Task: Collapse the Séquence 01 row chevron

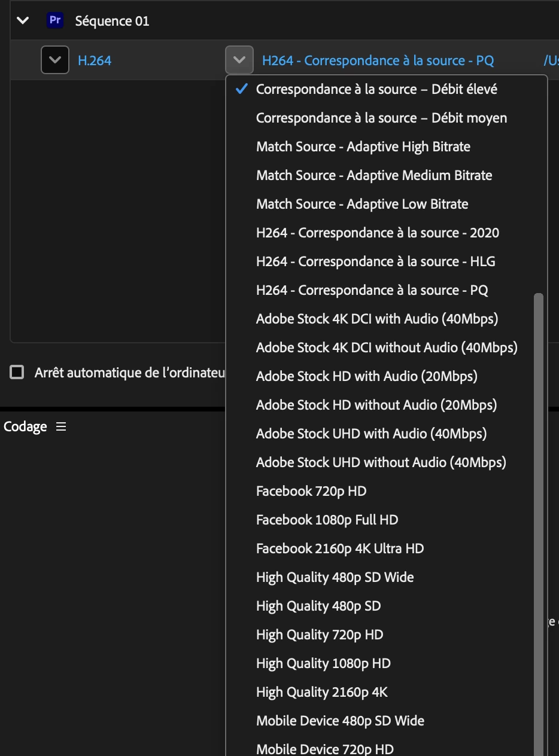Action: [x=23, y=20]
